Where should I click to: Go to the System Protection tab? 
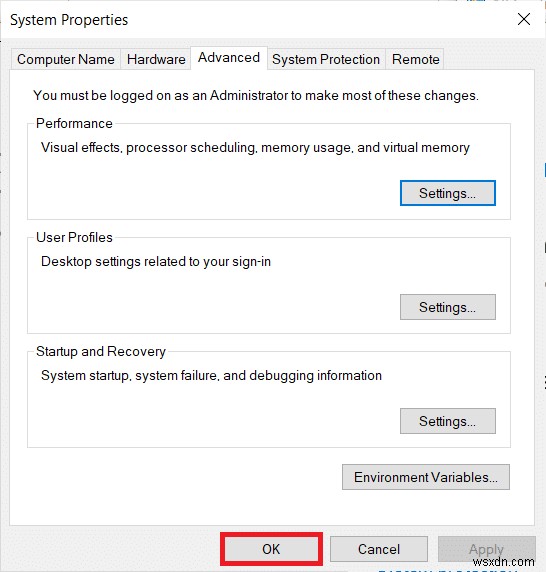pos(326,59)
